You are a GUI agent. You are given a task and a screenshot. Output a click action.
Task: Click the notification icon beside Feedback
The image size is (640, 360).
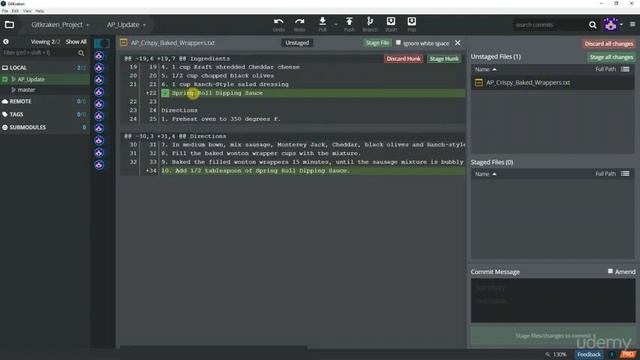612,354
